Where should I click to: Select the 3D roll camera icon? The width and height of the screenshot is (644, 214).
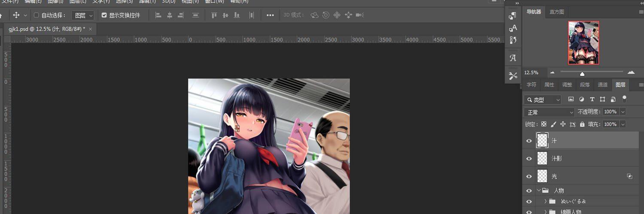point(326,15)
